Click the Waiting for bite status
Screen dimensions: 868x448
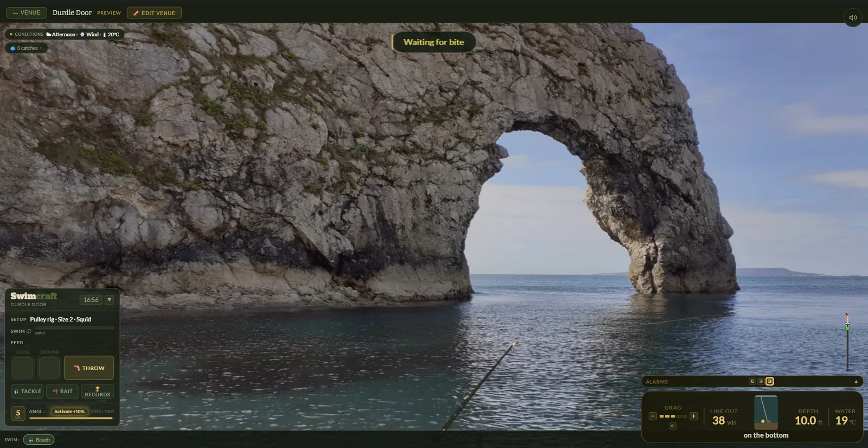(x=433, y=42)
